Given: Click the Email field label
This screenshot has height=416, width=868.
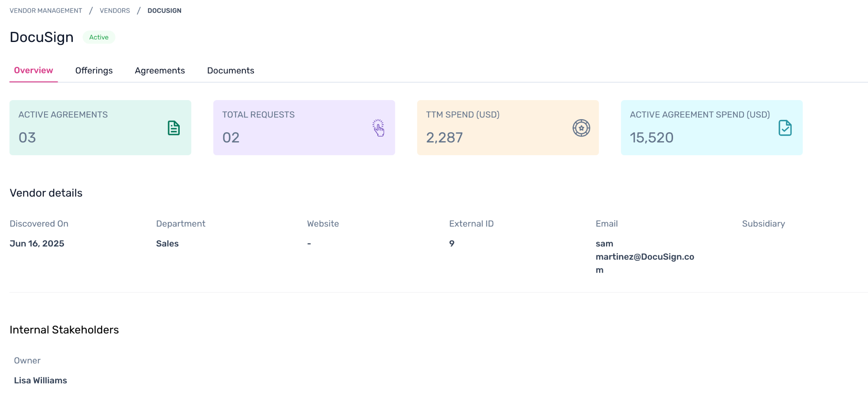Looking at the screenshot, I should coord(606,223).
